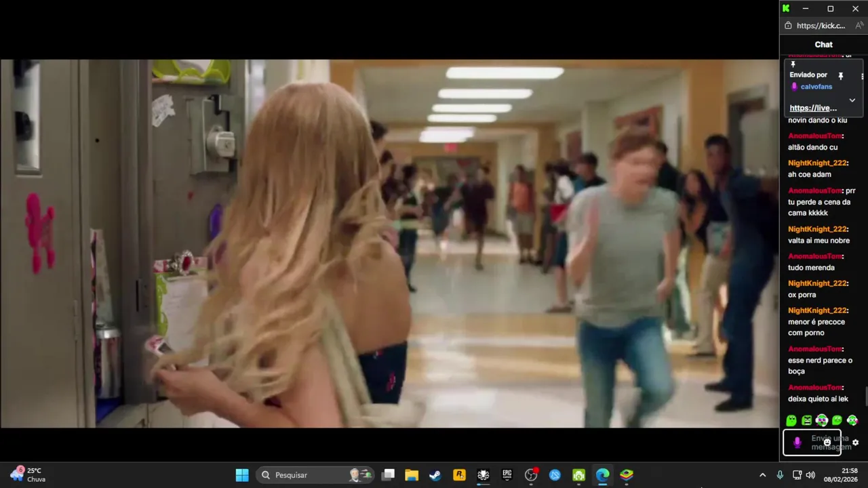Click the microphone icon in system tray
The width and height of the screenshot is (868, 488).
tap(780, 475)
